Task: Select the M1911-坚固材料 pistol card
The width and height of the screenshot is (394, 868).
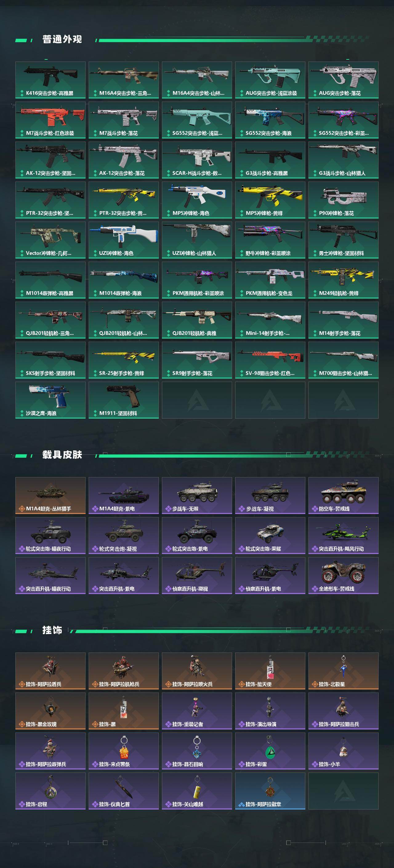Action: (x=124, y=400)
